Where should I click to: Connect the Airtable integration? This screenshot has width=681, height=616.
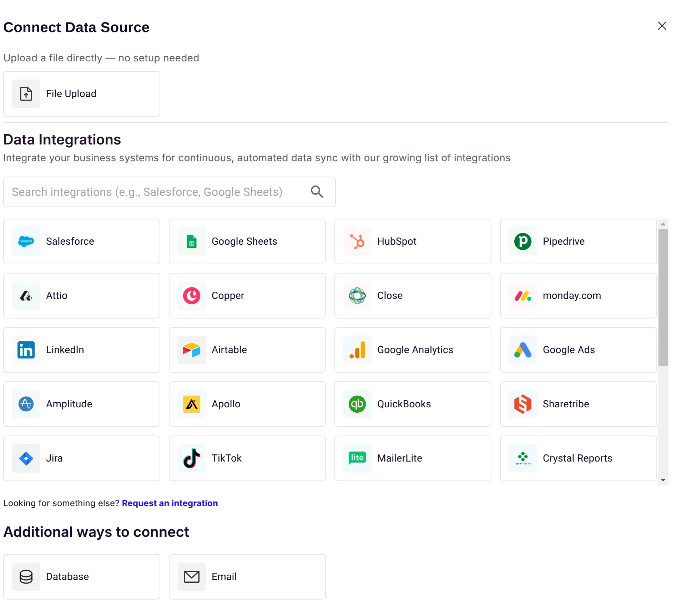247,350
